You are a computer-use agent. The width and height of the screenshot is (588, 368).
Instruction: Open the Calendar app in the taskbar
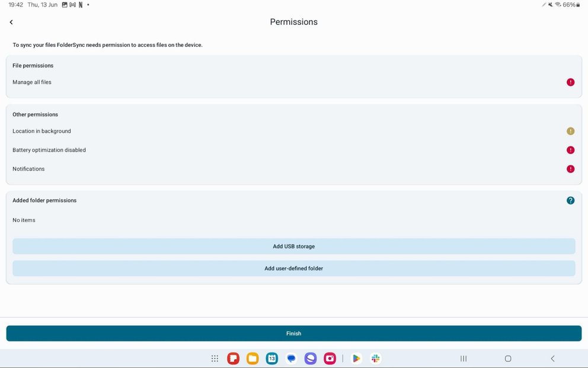[x=271, y=359]
